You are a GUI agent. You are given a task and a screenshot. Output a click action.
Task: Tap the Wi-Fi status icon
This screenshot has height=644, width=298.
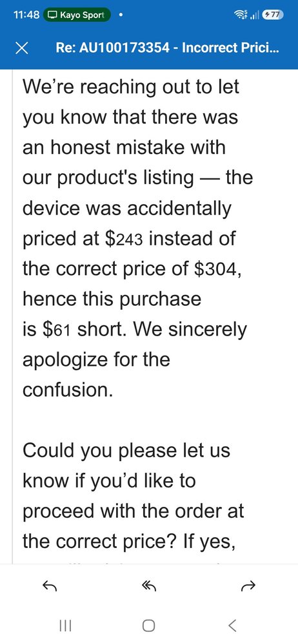click(x=240, y=15)
